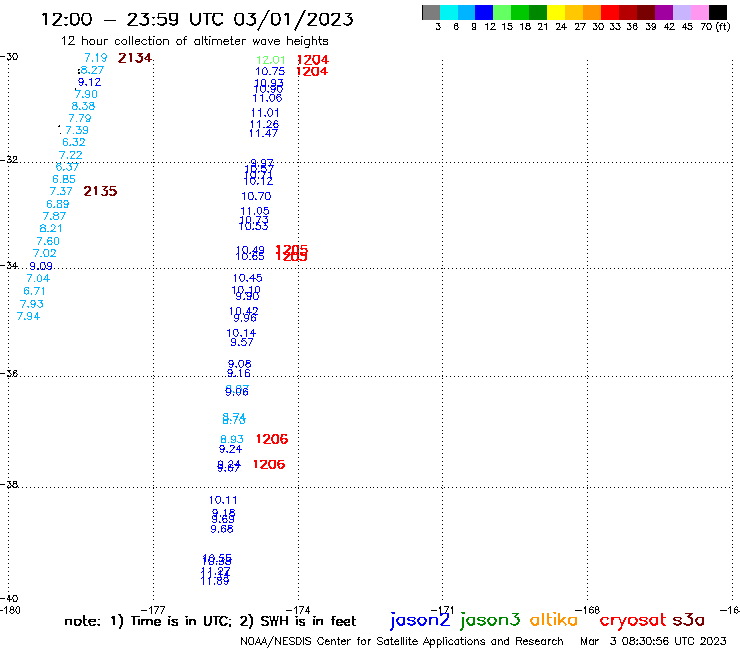Click the altika satellite legend label
Image resolution: width=740 pixels, height=650 pixels.
[553, 620]
